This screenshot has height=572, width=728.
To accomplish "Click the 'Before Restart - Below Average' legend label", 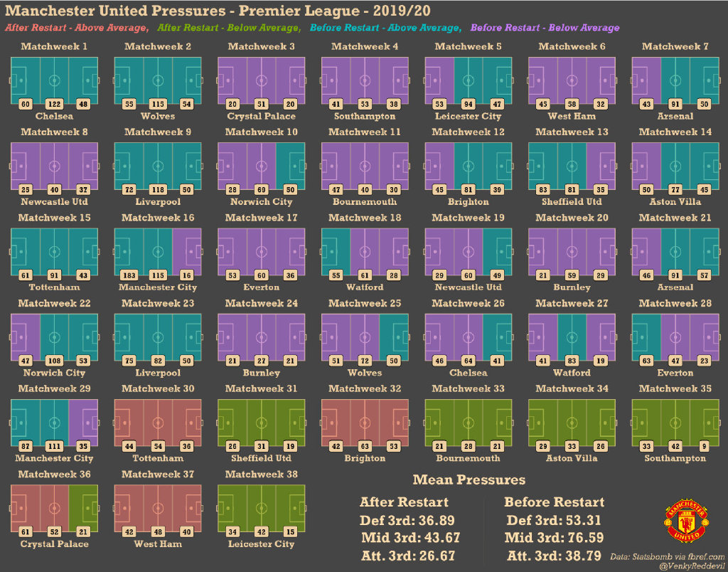I will pos(545,28).
